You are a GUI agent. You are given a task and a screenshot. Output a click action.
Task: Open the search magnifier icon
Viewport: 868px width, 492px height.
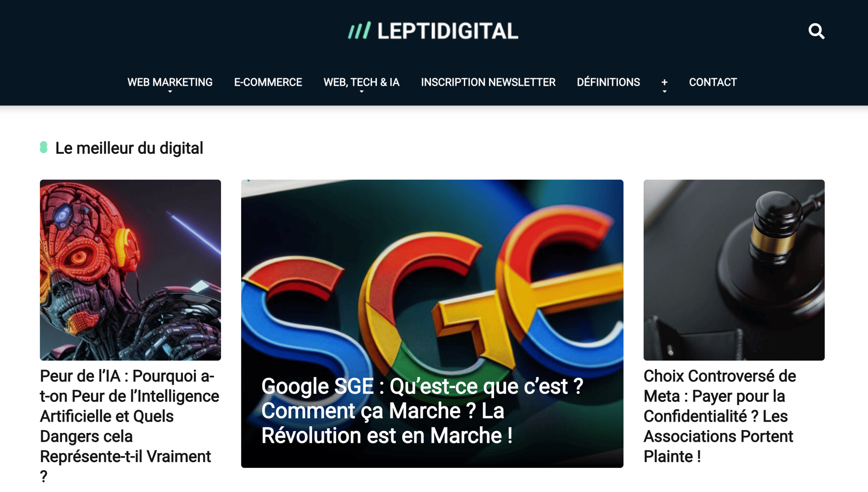tap(816, 31)
